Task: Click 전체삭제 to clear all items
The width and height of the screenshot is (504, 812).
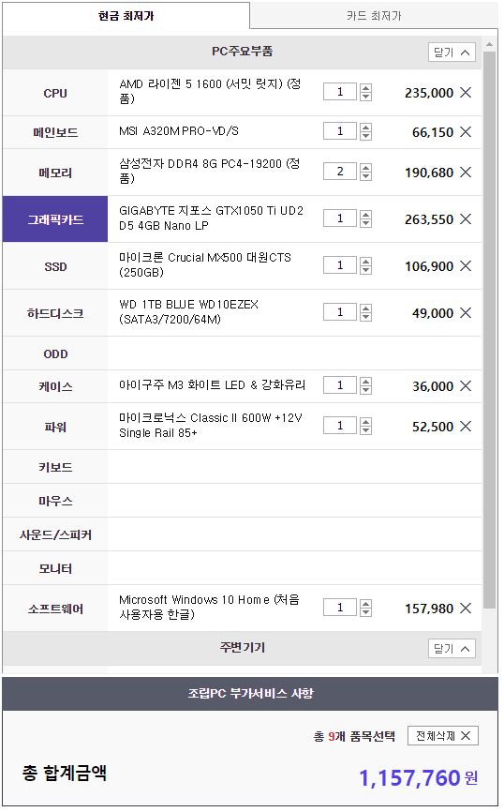Action: tap(443, 736)
